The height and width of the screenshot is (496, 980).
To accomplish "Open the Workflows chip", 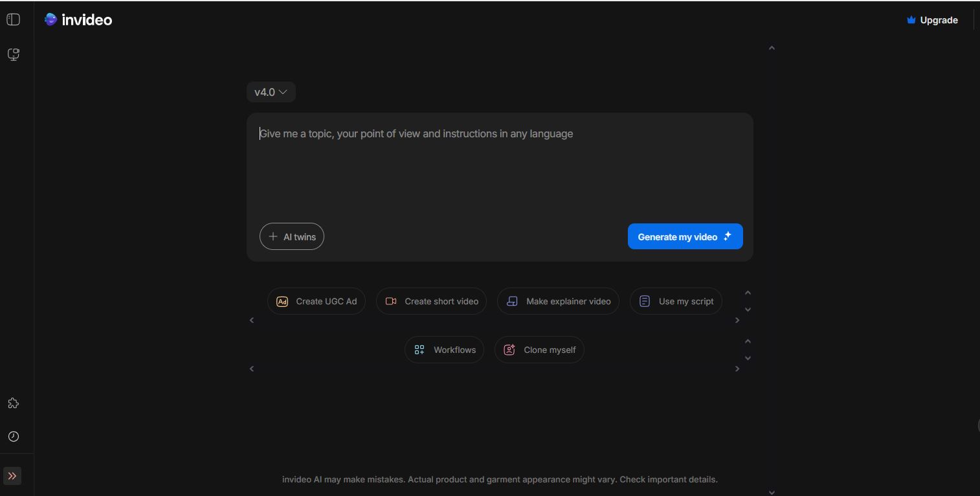I will click(x=444, y=350).
